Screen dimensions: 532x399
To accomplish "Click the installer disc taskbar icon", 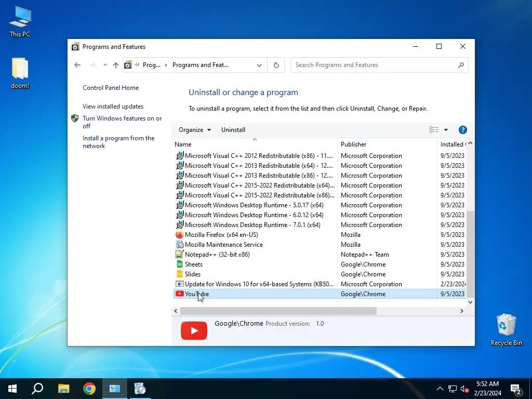I will point(140,389).
